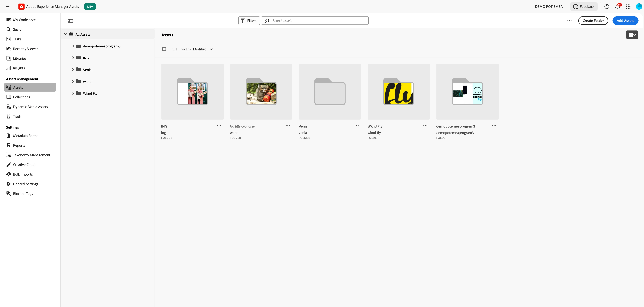Open Dynamic Media Assets
This screenshot has height=307, width=644.
(x=30, y=107)
